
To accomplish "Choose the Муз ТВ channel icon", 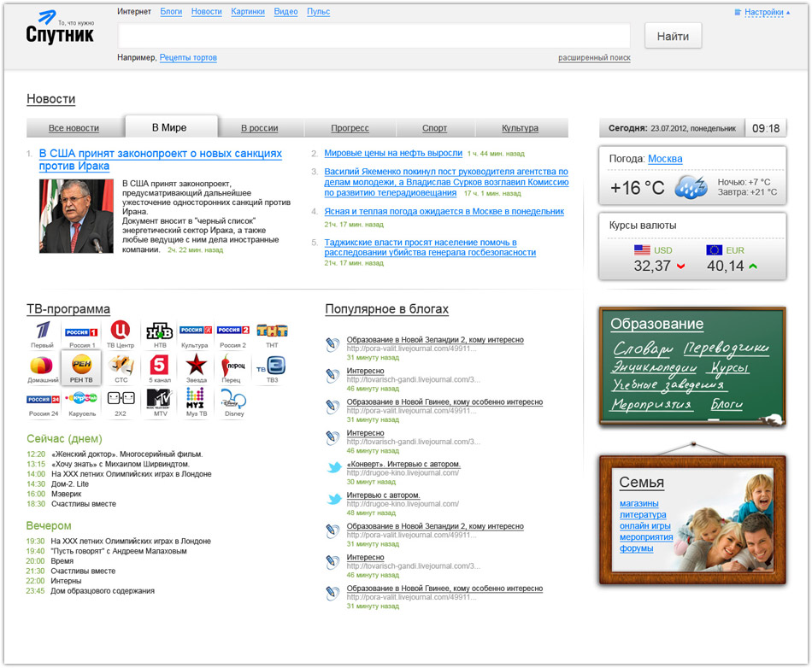I will click(x=195, y=398).
